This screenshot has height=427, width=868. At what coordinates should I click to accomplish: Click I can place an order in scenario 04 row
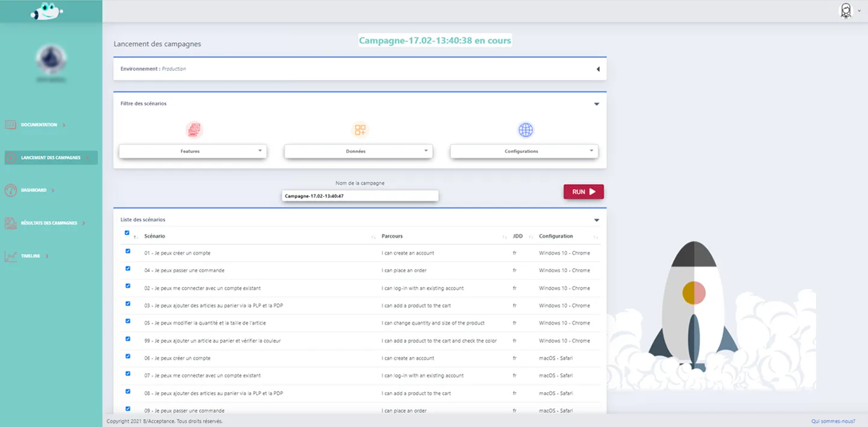click(x=404, y=270)
